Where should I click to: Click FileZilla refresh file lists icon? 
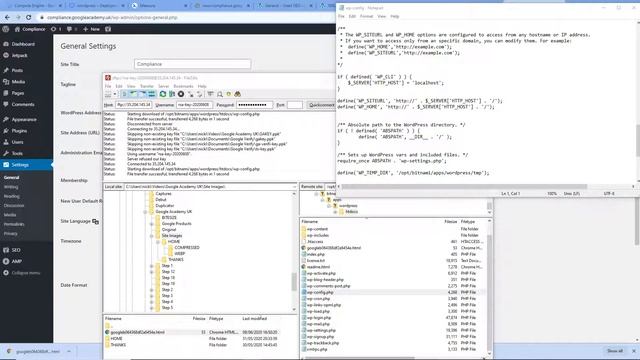163,94
